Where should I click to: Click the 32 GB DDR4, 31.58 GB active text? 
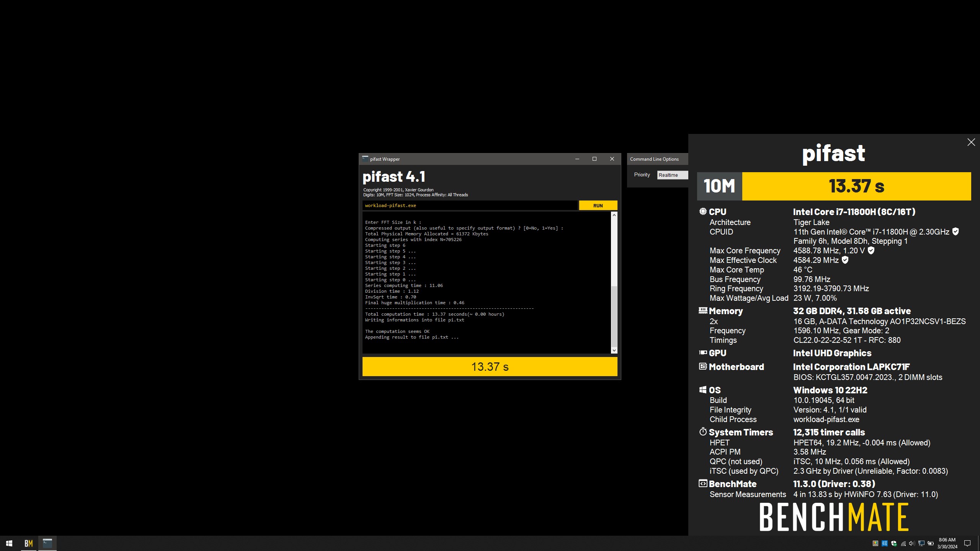852,311
